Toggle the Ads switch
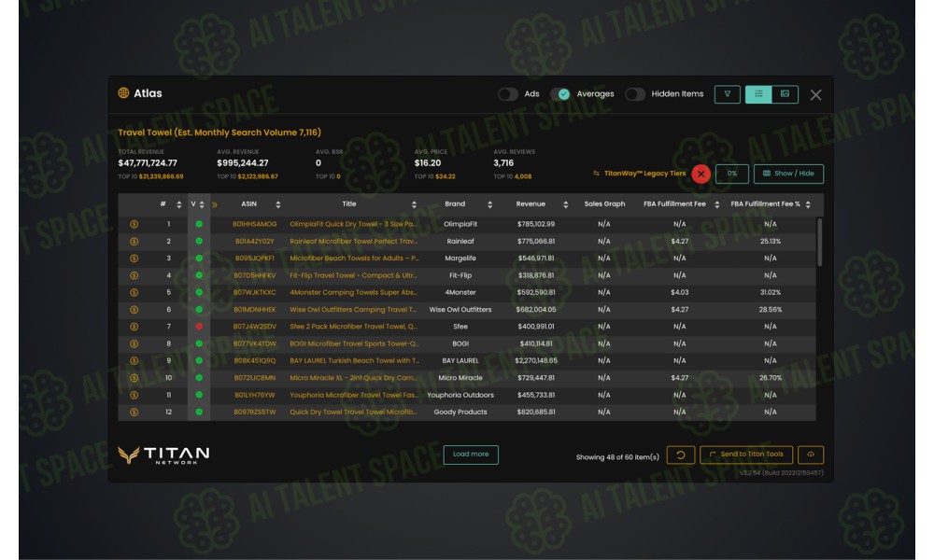 pyautogui.click(x=507, y=94)
